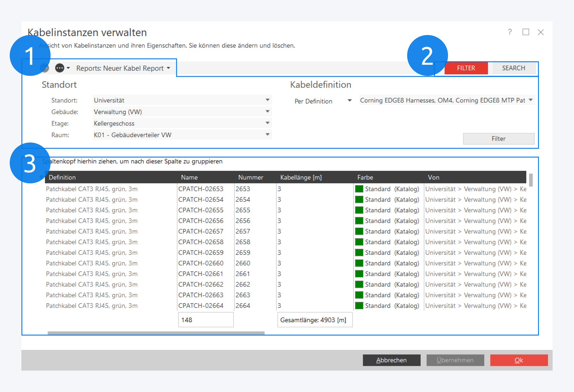Confirm with the red Ok button
Image resolution: width=574 pixels, height=392 pixels.
[x=519, y=360]
